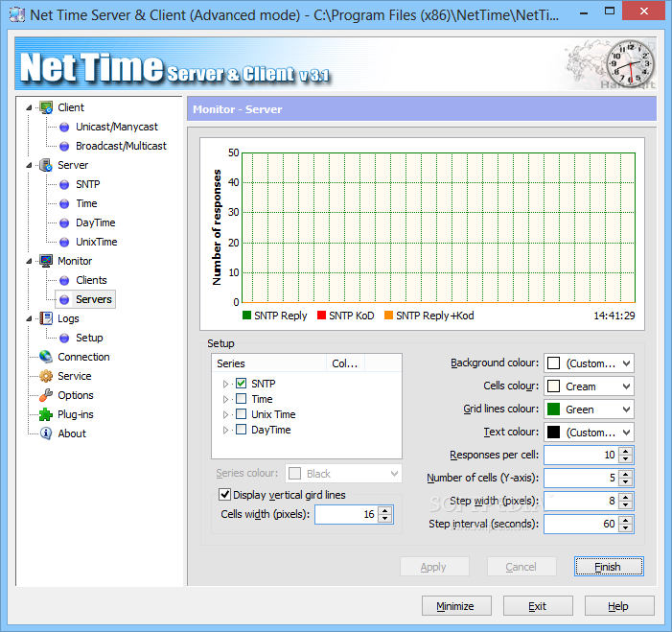Open the Clients monitor page
672x632 pixels.
[x=91, y=280]
